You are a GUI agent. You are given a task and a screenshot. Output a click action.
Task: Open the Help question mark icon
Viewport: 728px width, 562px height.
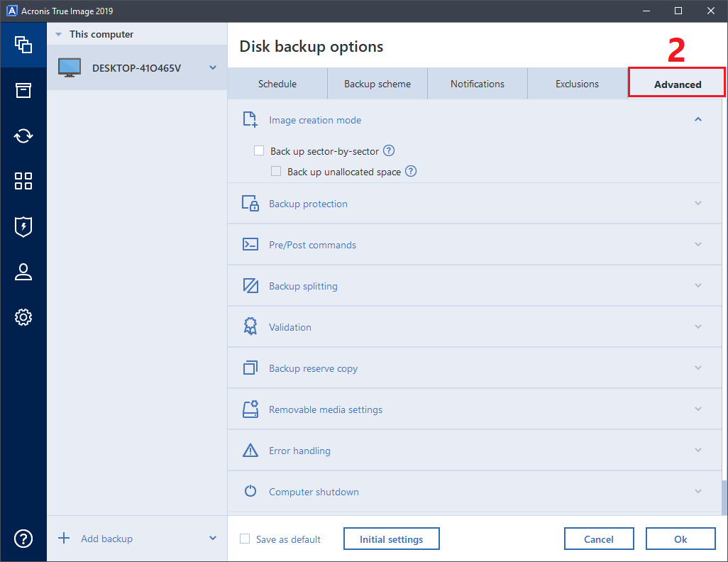tap(23, 539)
